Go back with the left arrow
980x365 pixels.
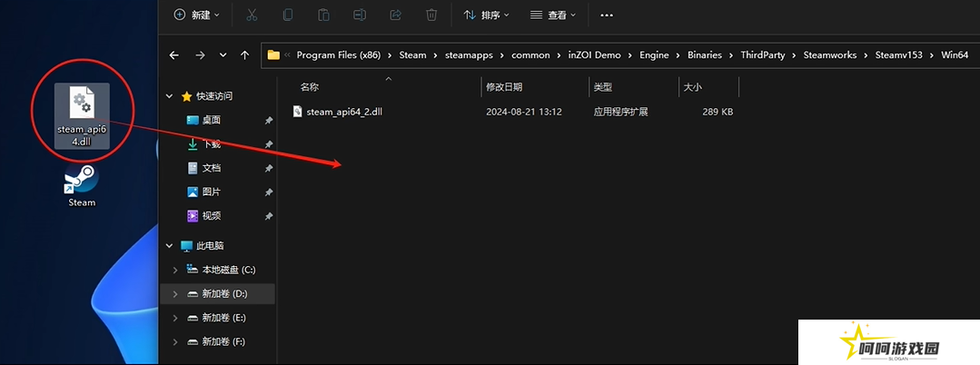(x=174, y=55)
